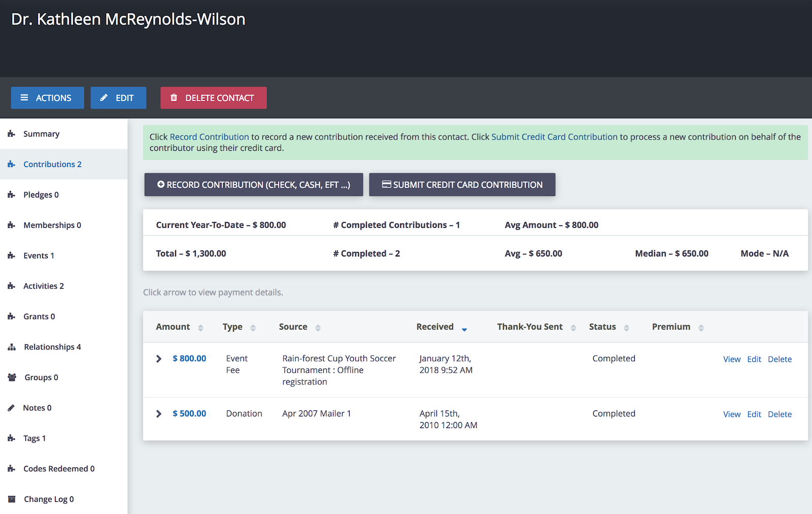Screen dimensions: 812x514
Task: Select the Contributions 2 tab
Action: coord(64,165)
